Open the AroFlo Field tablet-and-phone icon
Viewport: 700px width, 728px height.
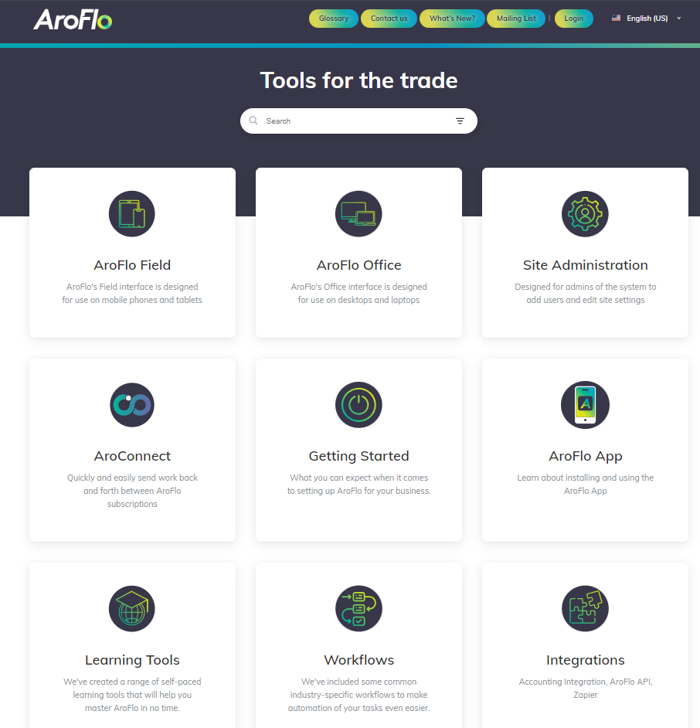132,213
